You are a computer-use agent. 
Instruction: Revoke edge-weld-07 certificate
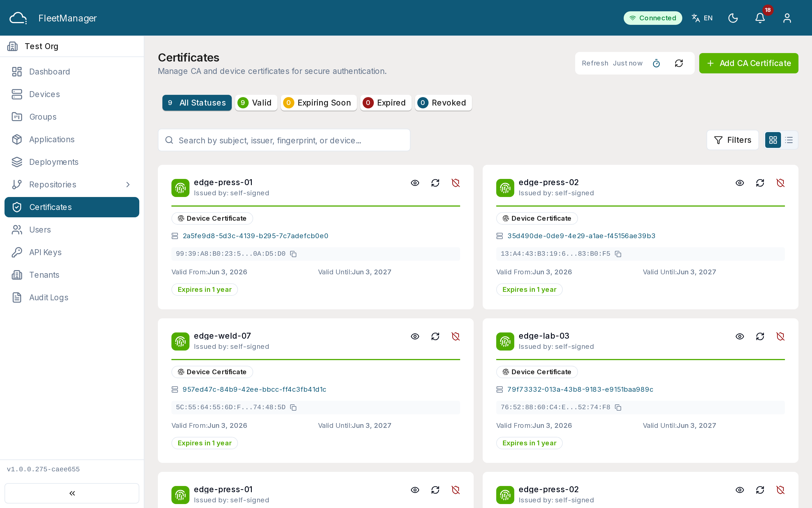pyautogui.click(x=456, y=336)
